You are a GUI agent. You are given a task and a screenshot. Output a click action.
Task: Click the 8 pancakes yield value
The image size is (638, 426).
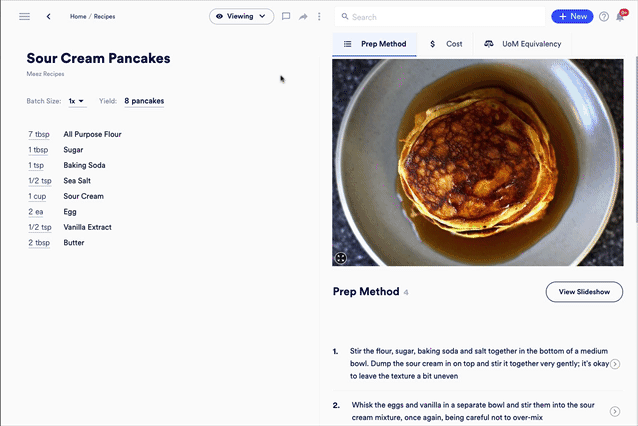144,101
